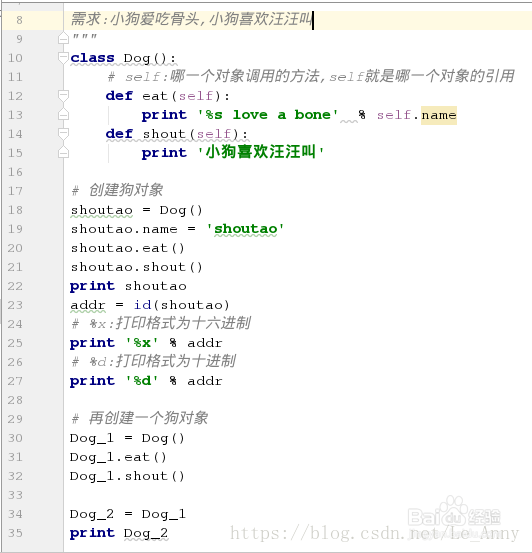Click line number 10 in the gutter
This screenshot has height=553, width=532.
pos(15,58)
